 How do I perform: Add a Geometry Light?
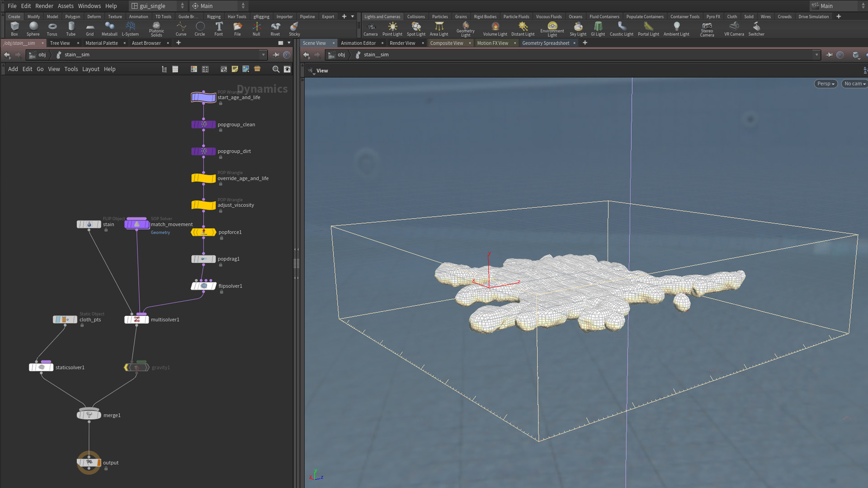tap(466, 29)
